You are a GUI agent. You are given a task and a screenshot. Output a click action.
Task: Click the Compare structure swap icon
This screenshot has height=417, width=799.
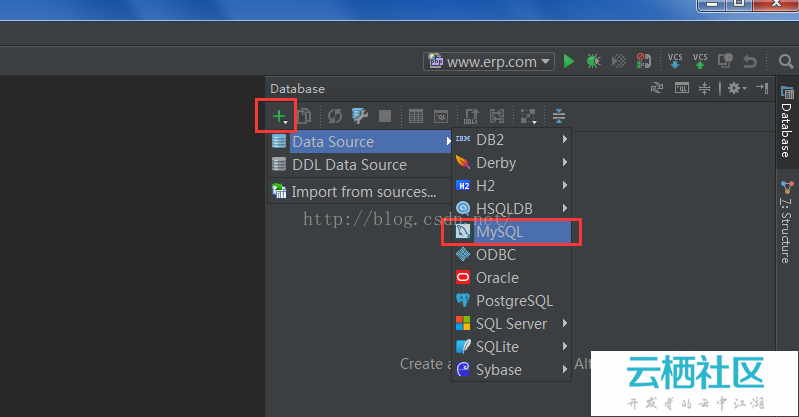pyautogui.click(x=497, y=116)
